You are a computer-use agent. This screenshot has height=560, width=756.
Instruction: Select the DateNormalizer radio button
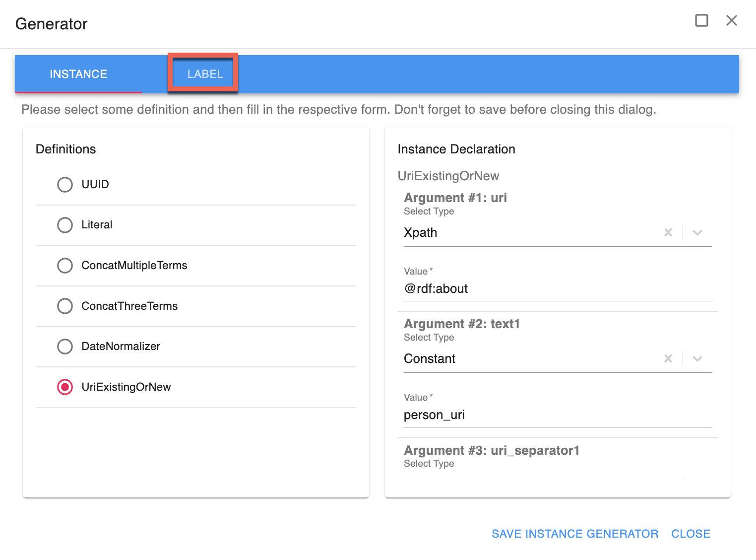(65, 347)
